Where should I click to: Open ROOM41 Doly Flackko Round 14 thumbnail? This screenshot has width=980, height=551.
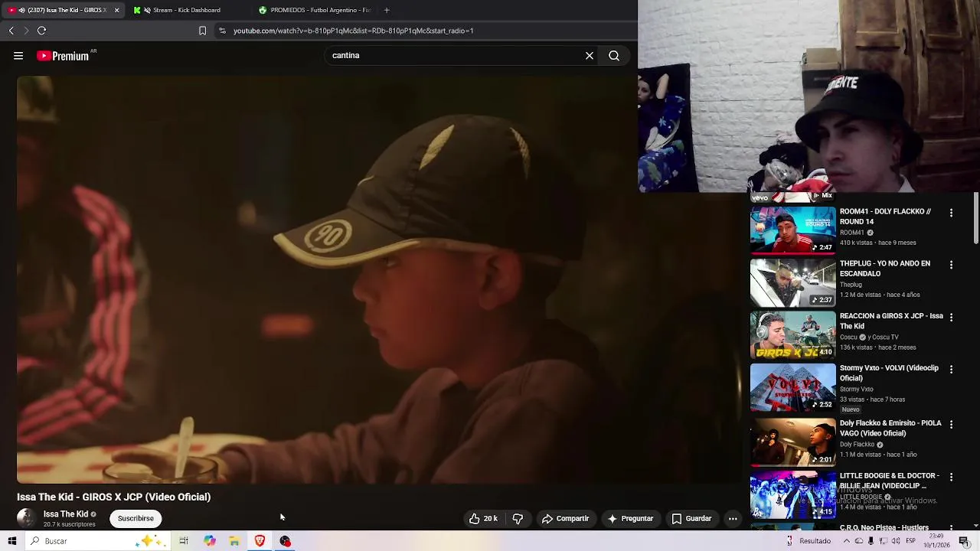792,230
